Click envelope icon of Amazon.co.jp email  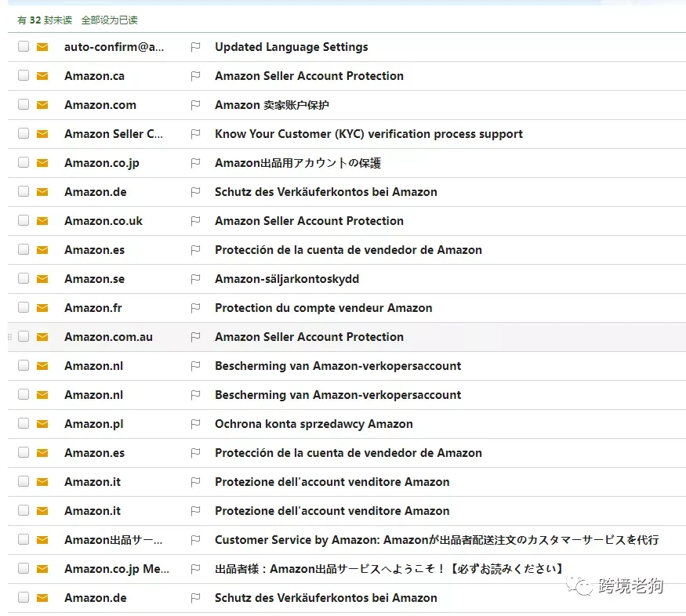point(42,163)
